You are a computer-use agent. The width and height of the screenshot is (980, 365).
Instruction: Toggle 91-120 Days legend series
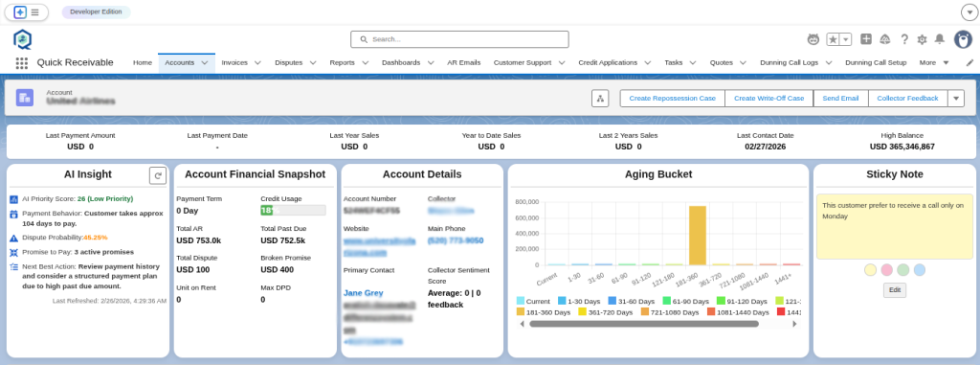tap(742, 301)
